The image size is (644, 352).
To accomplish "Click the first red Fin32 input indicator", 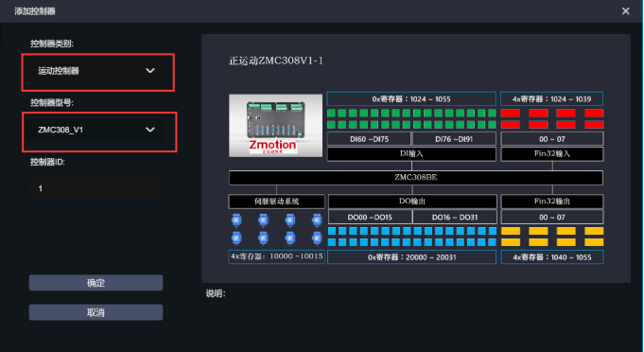I will (x=511, y=113).
